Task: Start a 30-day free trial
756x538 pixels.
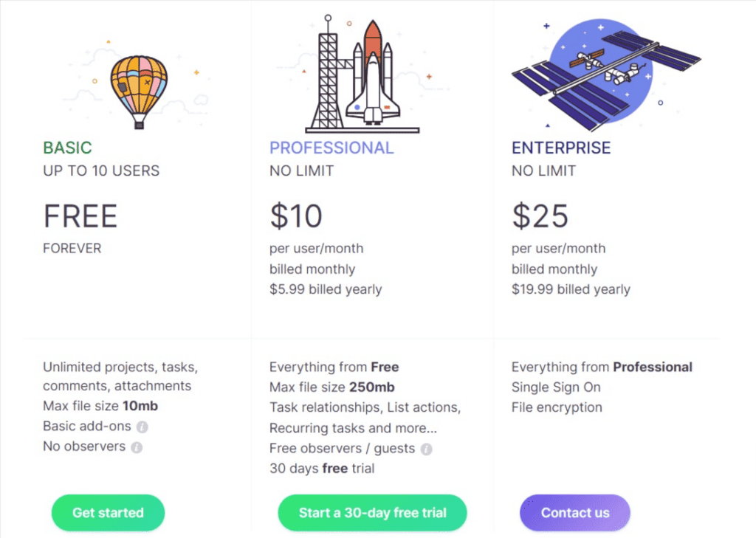Action: tap(372, 512)
